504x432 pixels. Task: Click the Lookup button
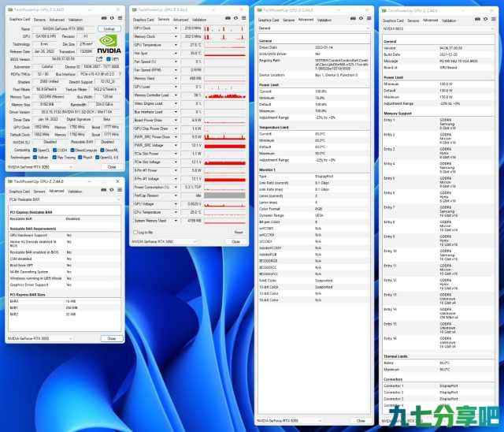click(109, 29)
